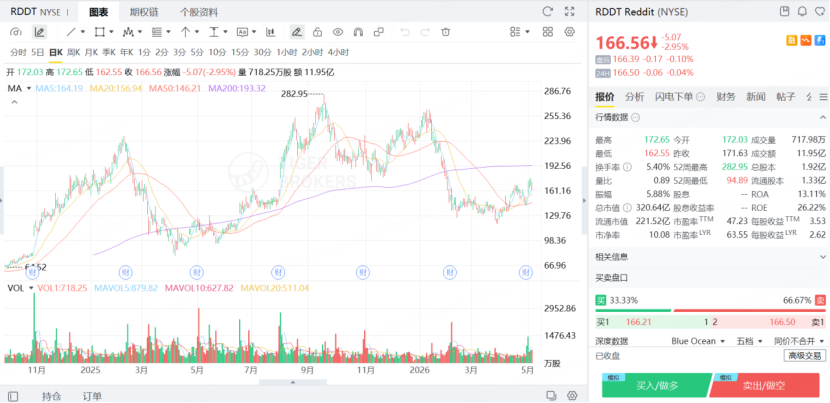
Task: Open chart settings hexagon gear icon
Action: coord(570,32)
